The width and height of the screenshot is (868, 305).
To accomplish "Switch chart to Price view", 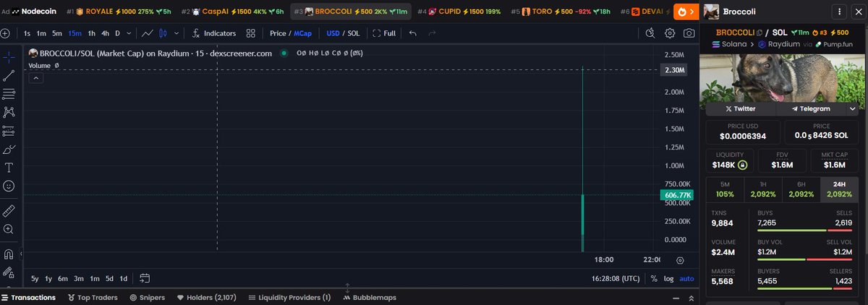I will click(x=278, y=33).
